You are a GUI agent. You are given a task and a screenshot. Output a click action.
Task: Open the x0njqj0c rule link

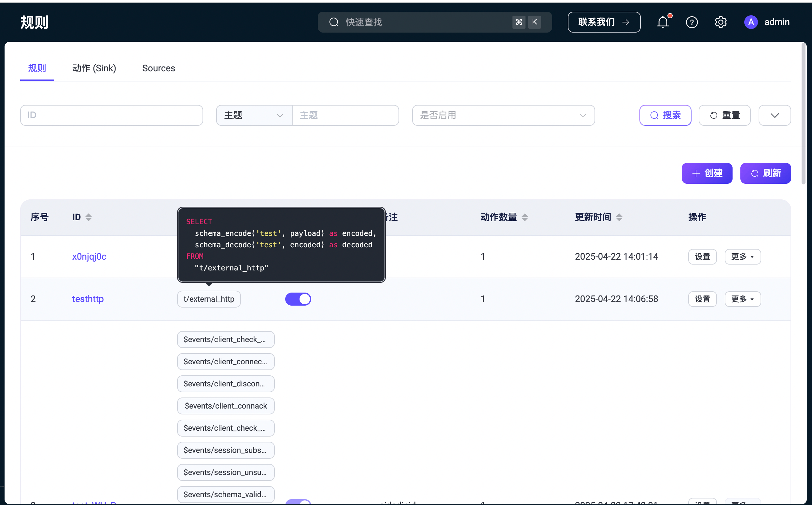point(89,256)
